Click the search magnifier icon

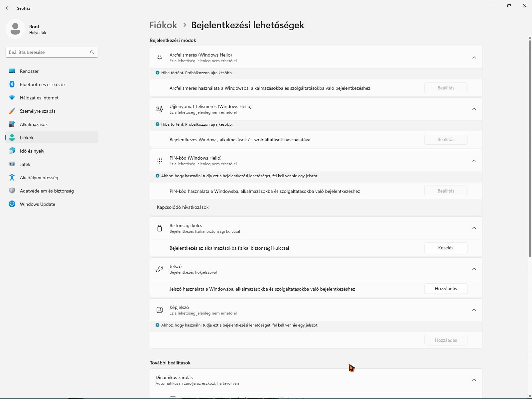[x=92, y=52]
